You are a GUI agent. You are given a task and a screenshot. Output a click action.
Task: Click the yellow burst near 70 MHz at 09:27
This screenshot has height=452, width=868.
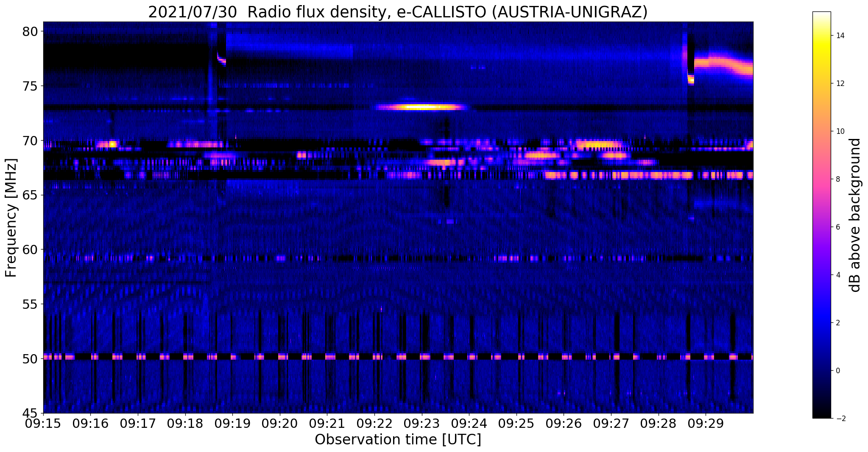tap(599, 145)
